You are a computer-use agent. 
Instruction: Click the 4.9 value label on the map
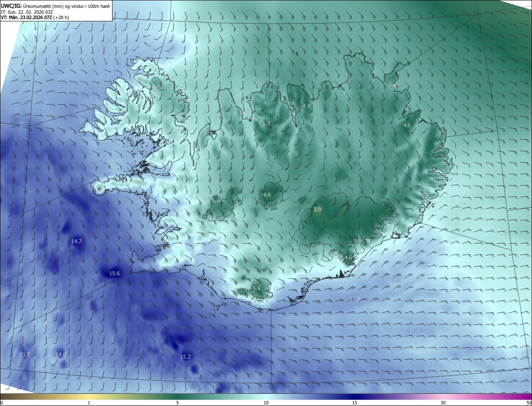coord(306,106)
